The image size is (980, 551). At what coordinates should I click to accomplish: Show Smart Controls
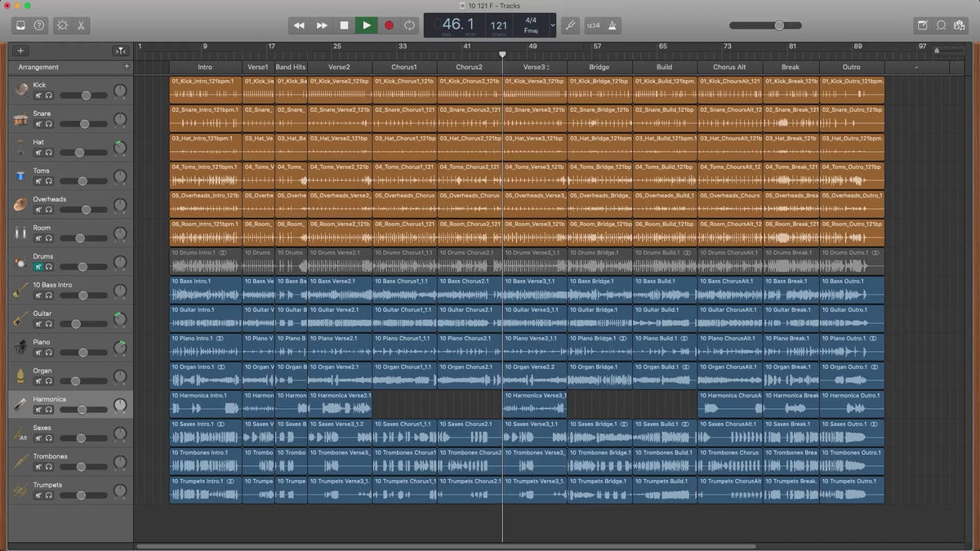[62, 25]
